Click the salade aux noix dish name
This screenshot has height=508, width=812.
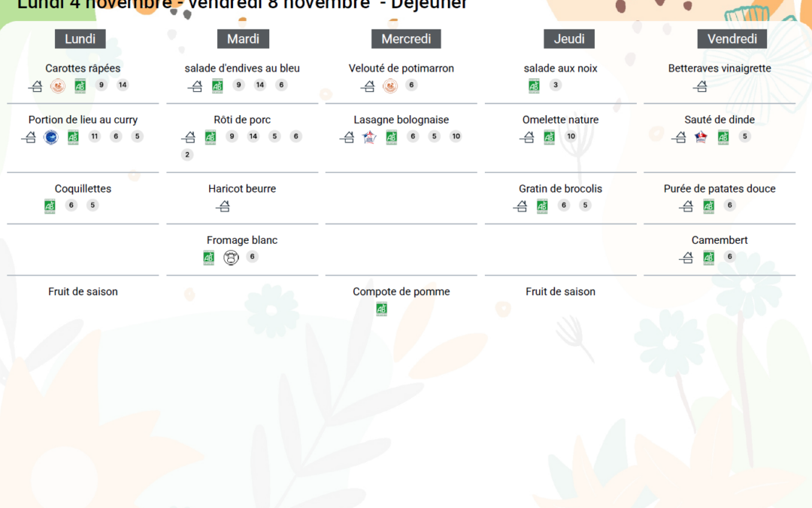(x=560, y=68)
